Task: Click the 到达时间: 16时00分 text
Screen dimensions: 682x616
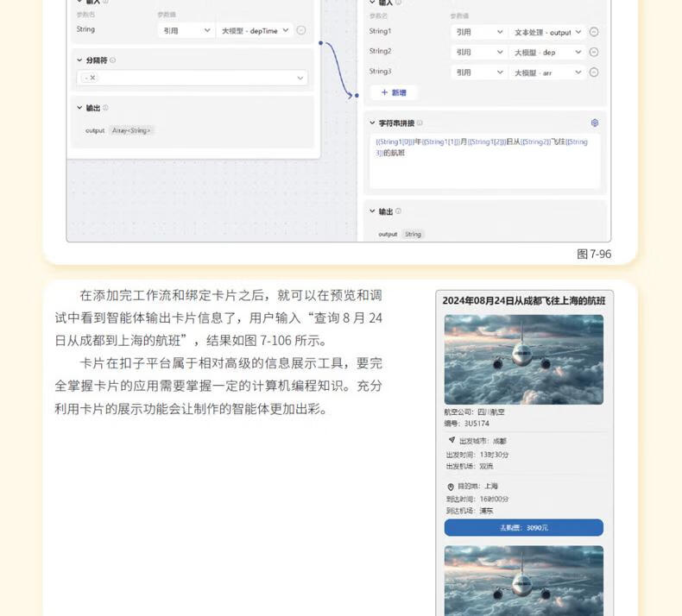Action: (477, 499)
